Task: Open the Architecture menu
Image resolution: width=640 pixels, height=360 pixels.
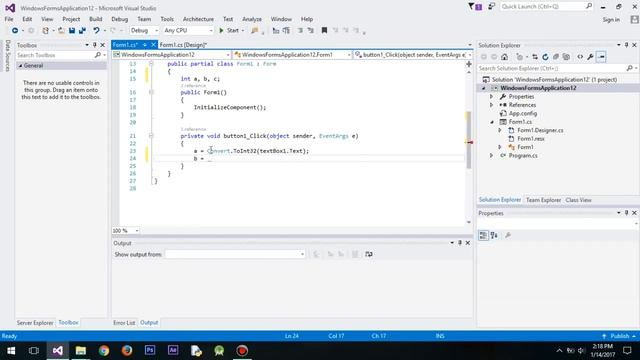Action: click(198, 19)
